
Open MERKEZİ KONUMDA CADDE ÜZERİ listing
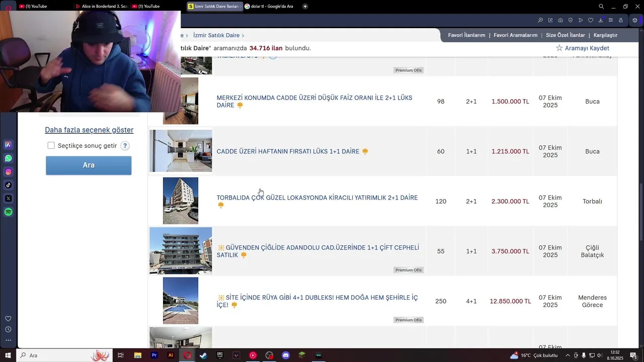tap(314, 102)
